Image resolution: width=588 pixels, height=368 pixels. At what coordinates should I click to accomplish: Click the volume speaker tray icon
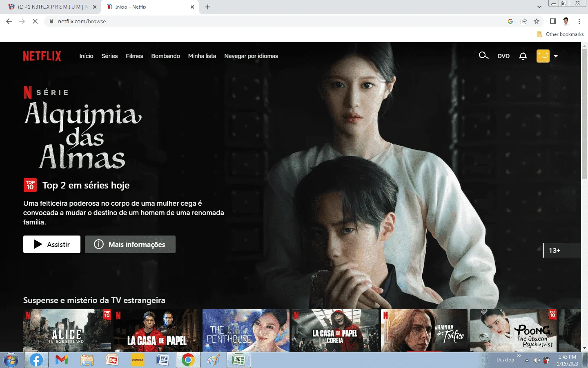tap(537, 360)
